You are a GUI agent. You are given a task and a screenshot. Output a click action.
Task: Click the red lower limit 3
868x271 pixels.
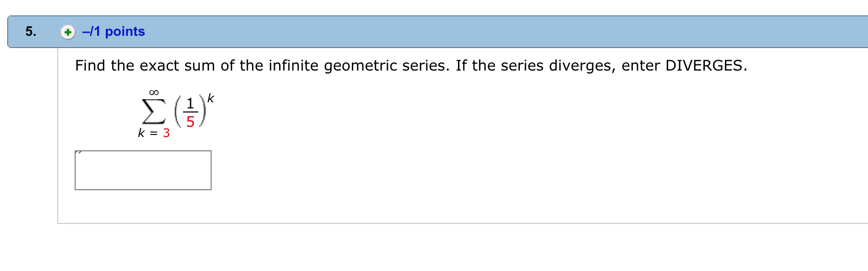(166, 133)
